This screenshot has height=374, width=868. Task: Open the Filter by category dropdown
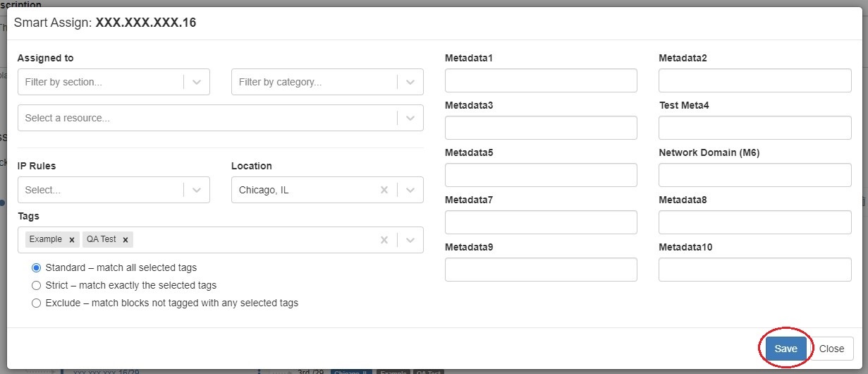coord(410,82)
